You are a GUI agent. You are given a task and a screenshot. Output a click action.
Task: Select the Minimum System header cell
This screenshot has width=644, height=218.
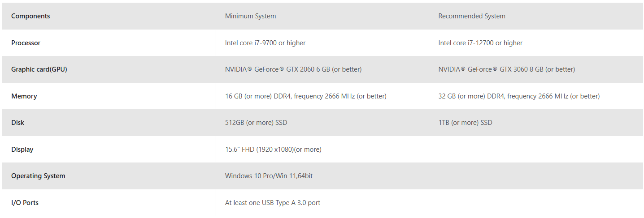[250, 16]
